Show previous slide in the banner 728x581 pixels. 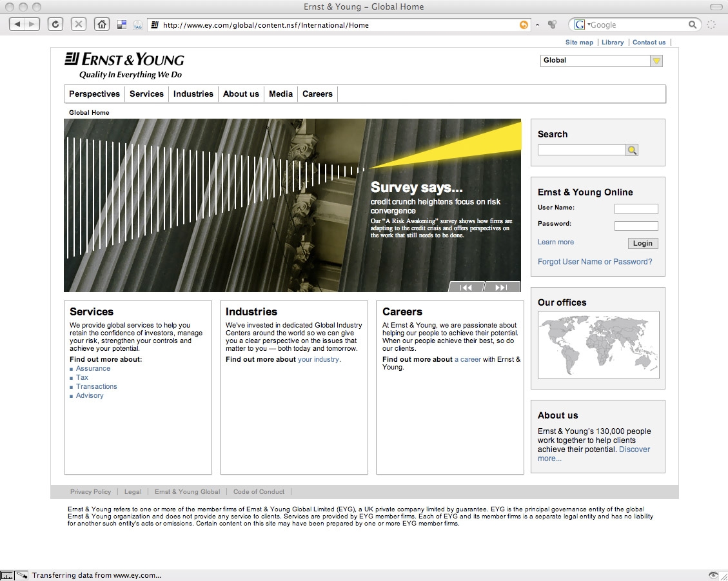click(466, 288)
